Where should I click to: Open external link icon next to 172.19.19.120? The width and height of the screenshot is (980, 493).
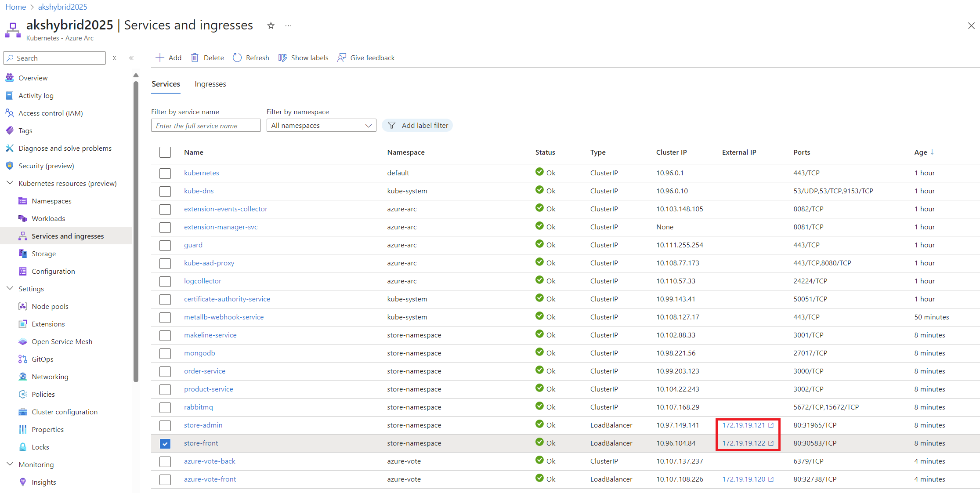click(x=771, y=479)
